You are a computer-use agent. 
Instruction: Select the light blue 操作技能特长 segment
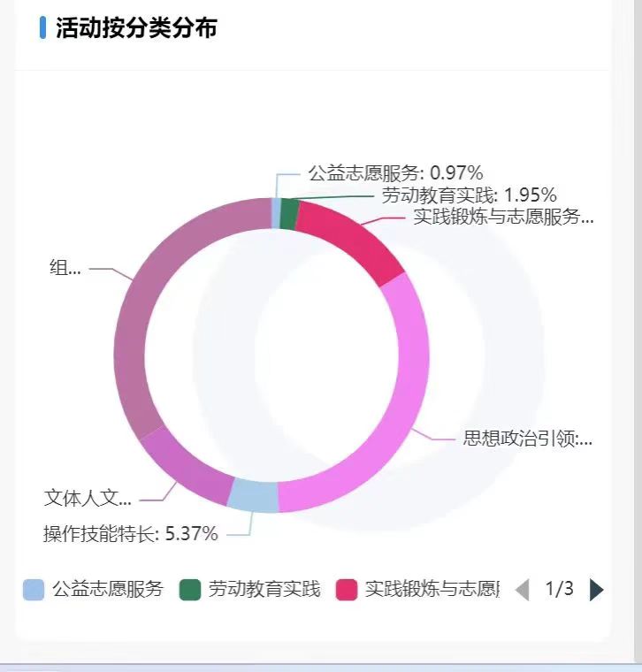pos(253,495)
